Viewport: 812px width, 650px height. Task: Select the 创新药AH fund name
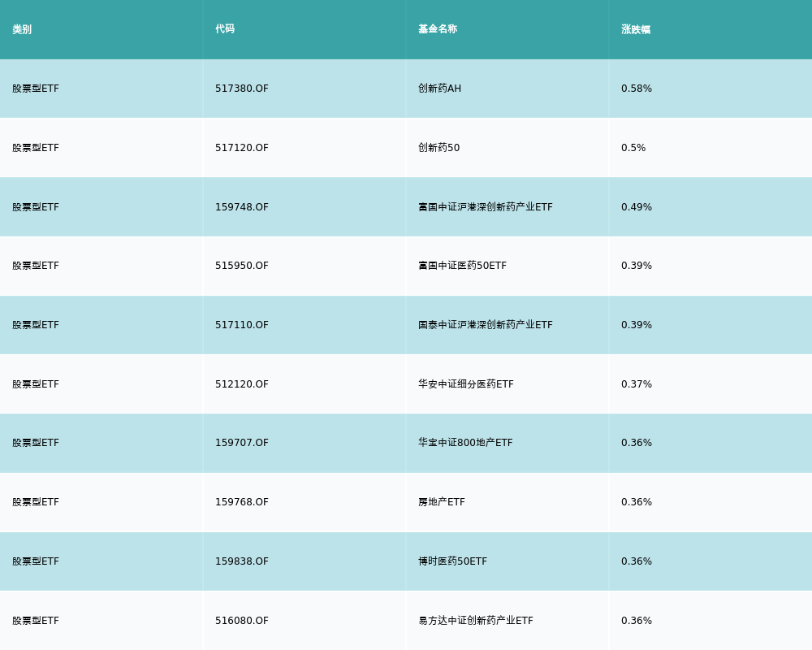[439, 89]
